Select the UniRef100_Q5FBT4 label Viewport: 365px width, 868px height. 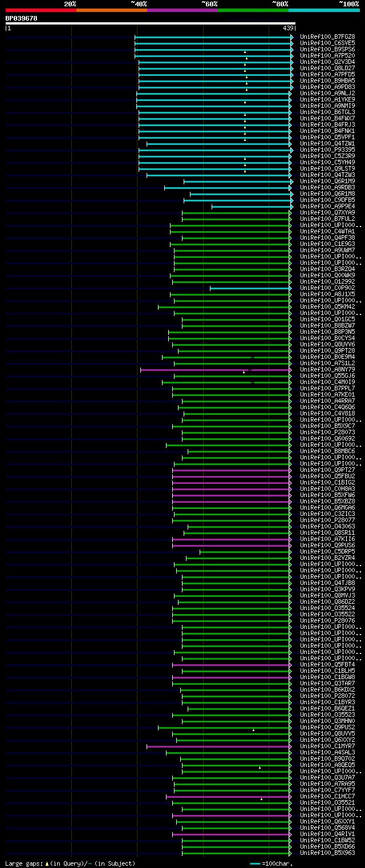[x=327, y=664]
